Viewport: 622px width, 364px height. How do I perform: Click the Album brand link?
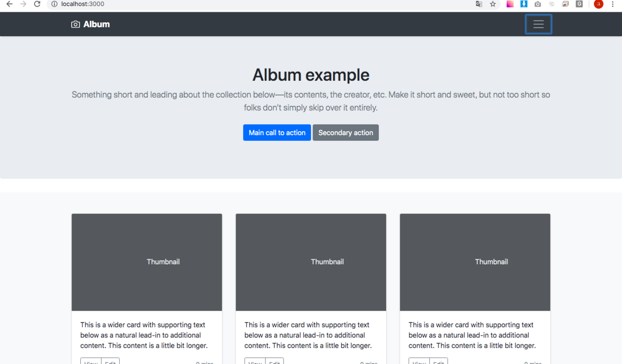[x=91, y=24]
